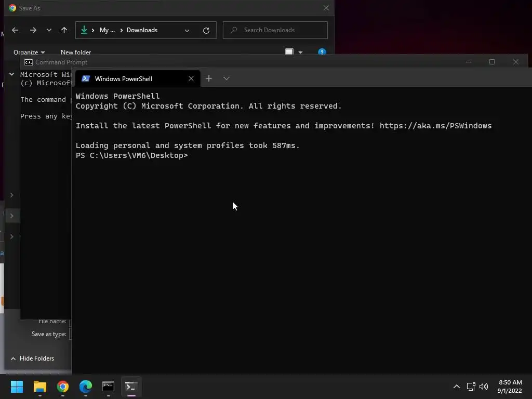The width and height of the screenshot is (532, 399).
Task: Click the Downloads path segment
Action: (142, 30)
